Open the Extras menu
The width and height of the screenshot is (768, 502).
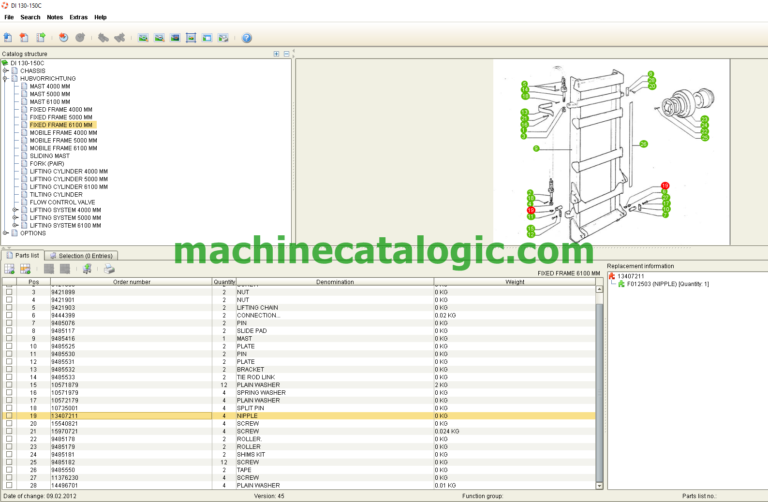(x=78, y=17)
